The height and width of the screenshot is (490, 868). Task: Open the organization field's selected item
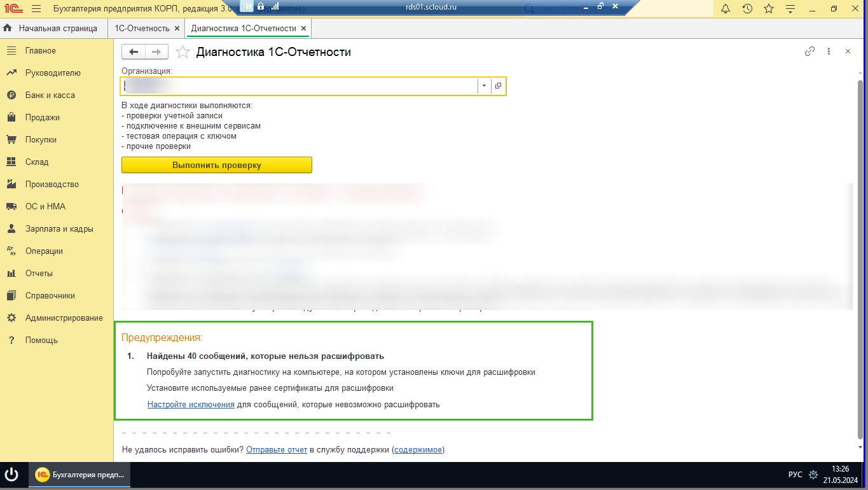coord(498,86)
